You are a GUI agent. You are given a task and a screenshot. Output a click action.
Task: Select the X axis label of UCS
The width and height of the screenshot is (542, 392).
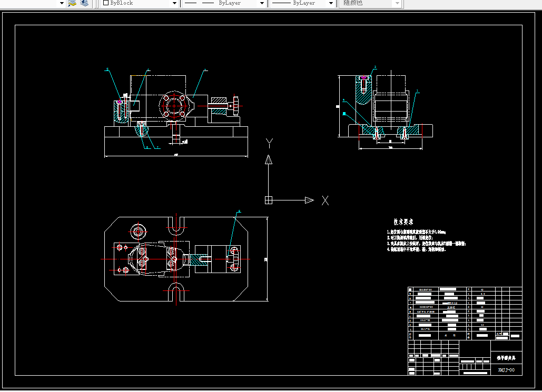click(326, 200)
